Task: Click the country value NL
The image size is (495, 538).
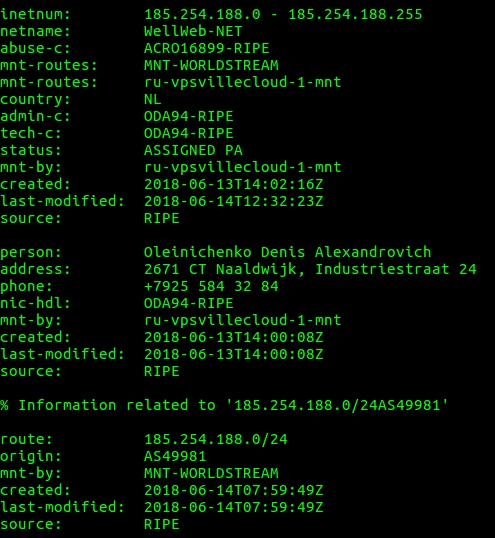Action: point(152,99)
